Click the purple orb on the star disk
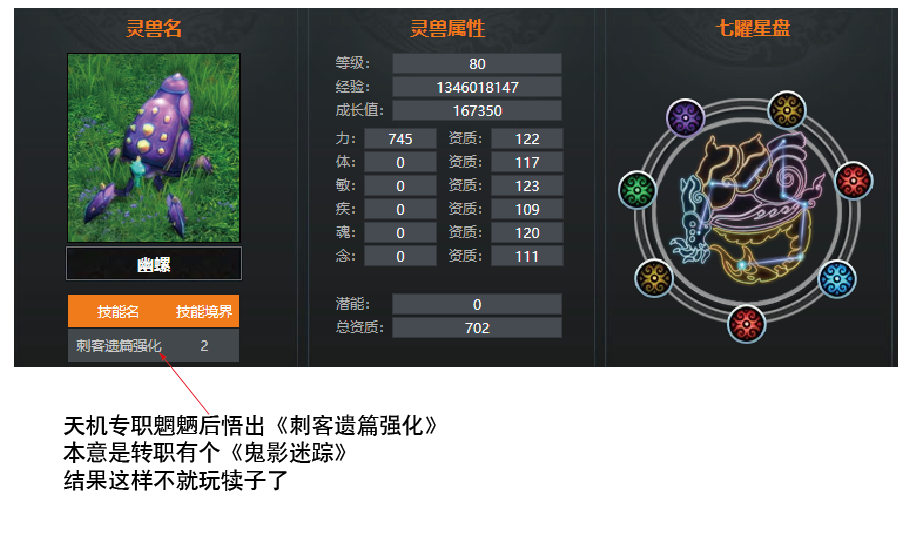This screenshot has width=907, height=541. 685,118
